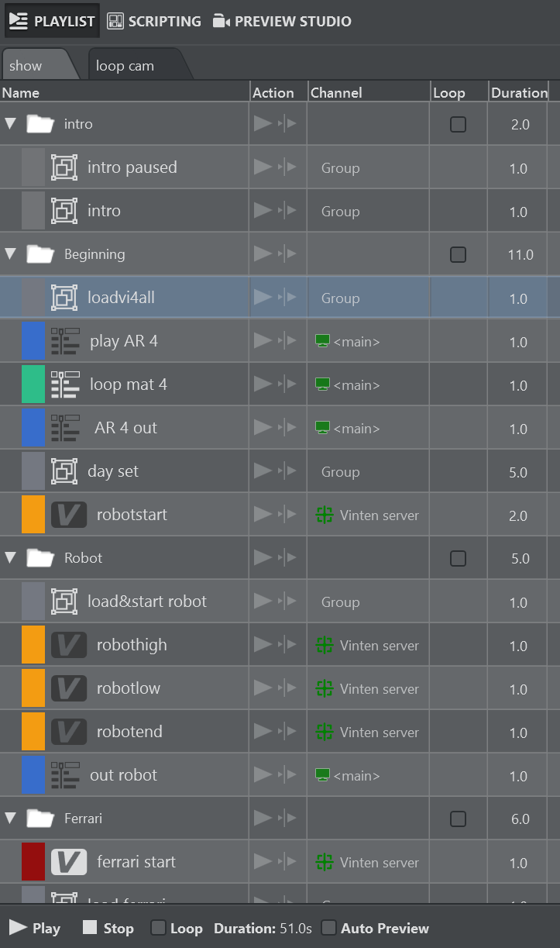Screen dimensions: 560x948
Task: Click green color swatch on loop mat 4
Action: click(x=33, y=384)
